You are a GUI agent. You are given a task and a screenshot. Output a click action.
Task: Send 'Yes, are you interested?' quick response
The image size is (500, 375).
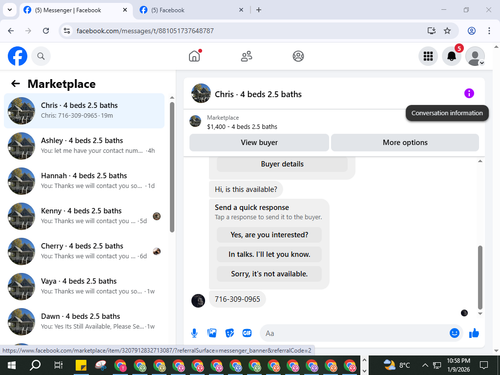click(x=269, y=235)
